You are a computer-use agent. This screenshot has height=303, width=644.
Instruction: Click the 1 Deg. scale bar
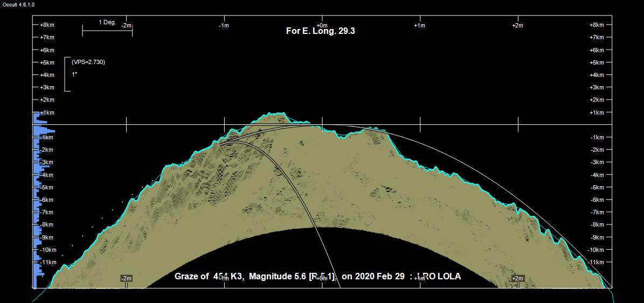coord(107,30)
